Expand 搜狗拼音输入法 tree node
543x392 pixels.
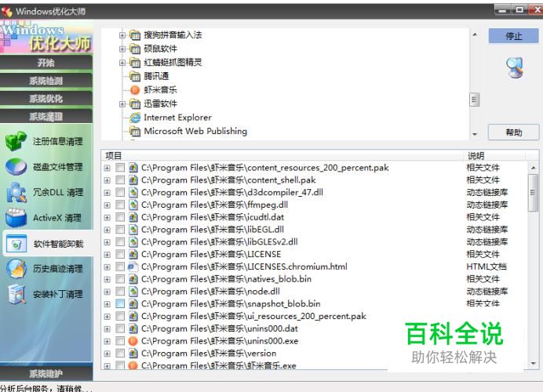122,35
